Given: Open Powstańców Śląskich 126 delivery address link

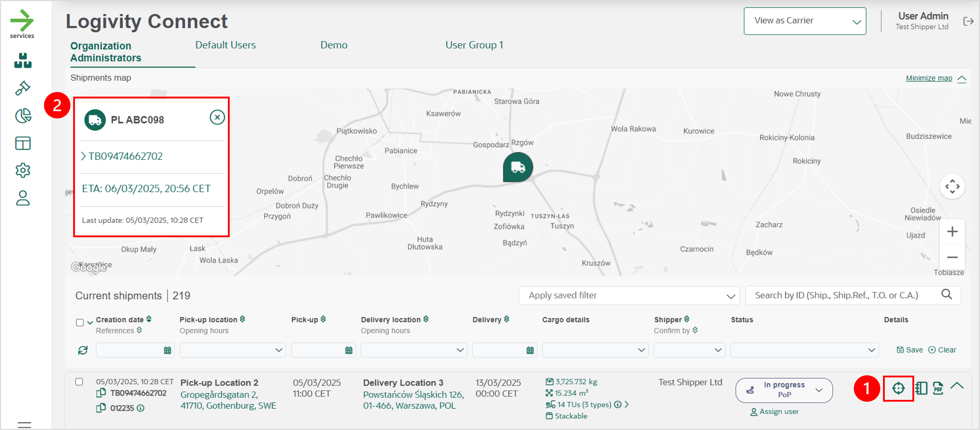Looking at the screenshot, I should (x=414, y=400).
